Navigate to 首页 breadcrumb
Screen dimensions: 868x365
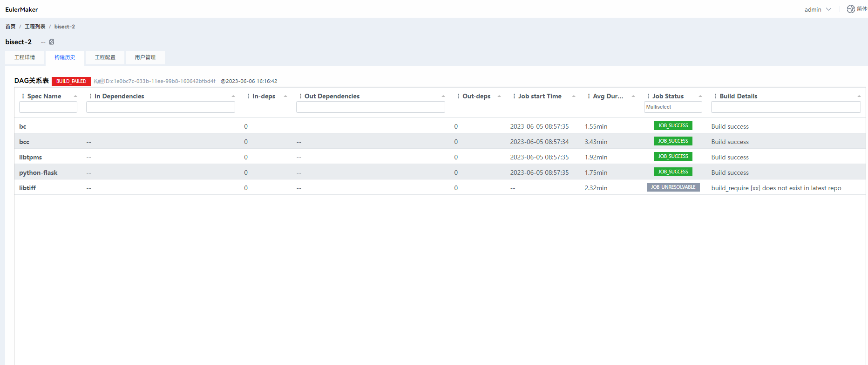click(10, 27)
